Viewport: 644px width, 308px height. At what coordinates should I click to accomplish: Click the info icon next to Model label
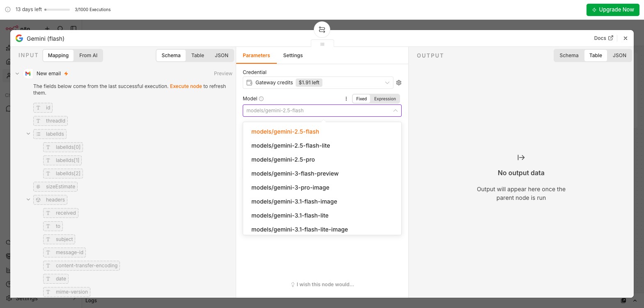(261, 99)
